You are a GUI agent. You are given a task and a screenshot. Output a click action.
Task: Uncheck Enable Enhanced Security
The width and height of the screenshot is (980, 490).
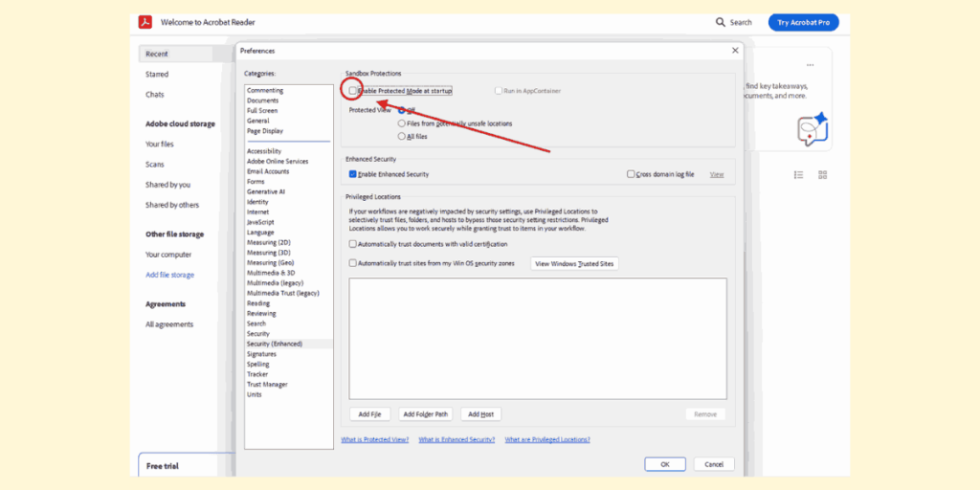coord(352,174)
